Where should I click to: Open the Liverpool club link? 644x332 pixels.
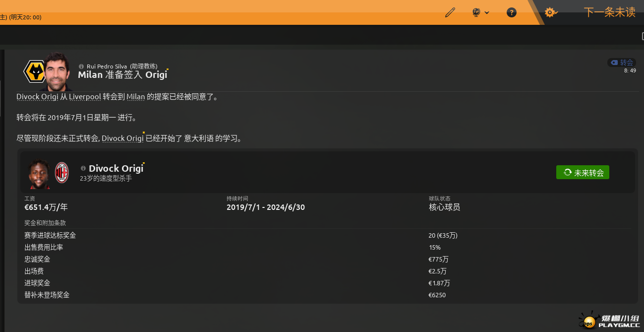click(x=85, y=97)
